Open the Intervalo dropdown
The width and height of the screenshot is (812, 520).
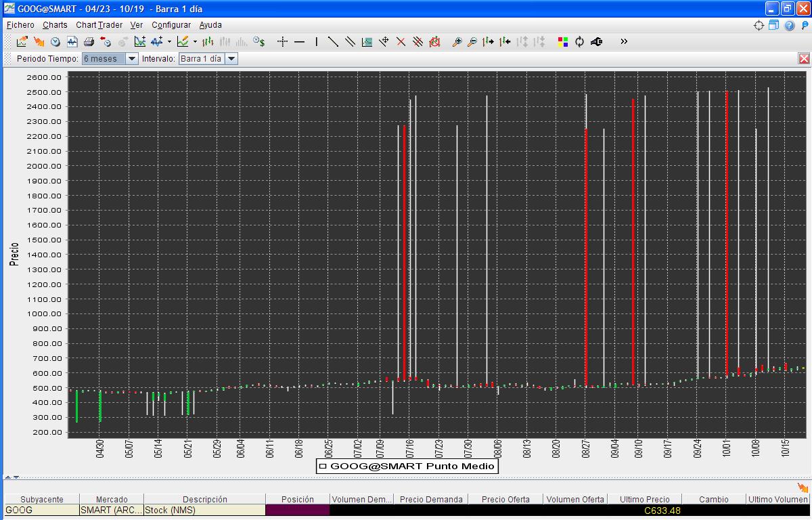click(x=231, y=59)
